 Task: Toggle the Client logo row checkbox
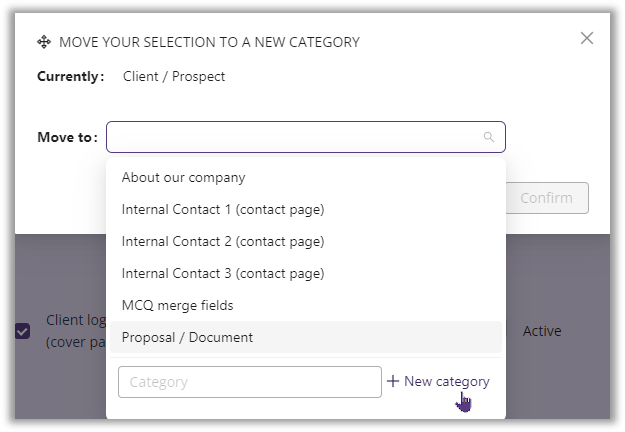pos(22,331)
